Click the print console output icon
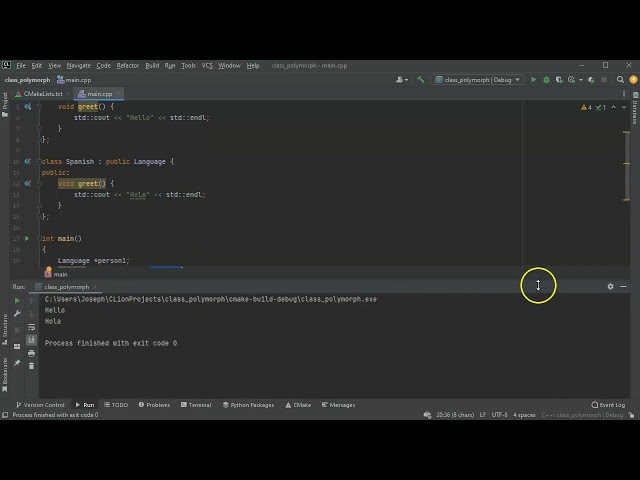This screenshot has width=640, height=480. 31,353
